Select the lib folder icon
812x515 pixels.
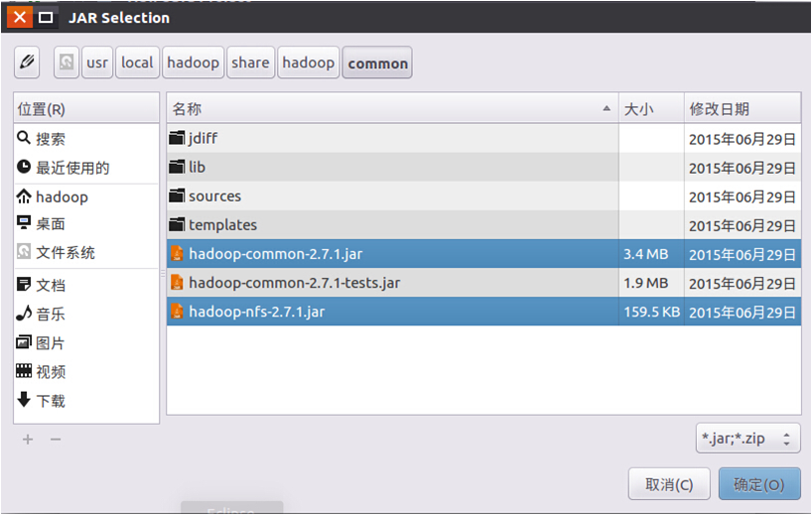(178, 168)
